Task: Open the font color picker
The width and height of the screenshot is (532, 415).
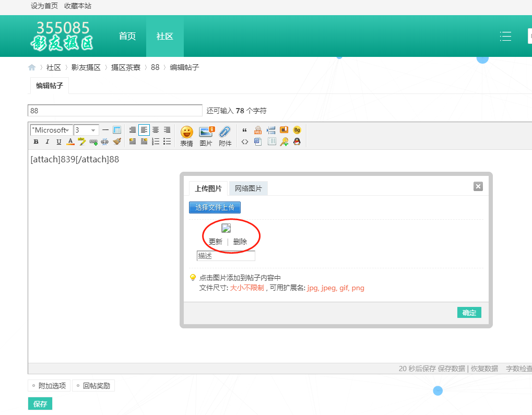Action: (70, 141)
